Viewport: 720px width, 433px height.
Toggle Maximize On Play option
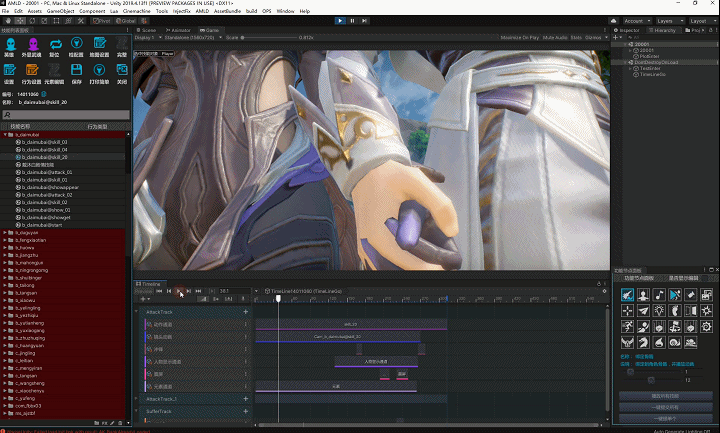[x=520, y=38]
